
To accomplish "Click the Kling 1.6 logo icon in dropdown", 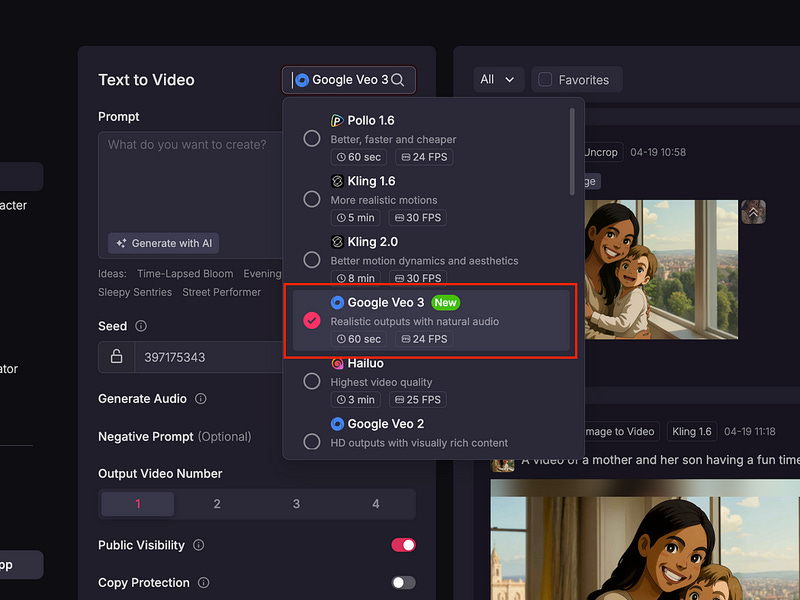I will tap(337, 181).
